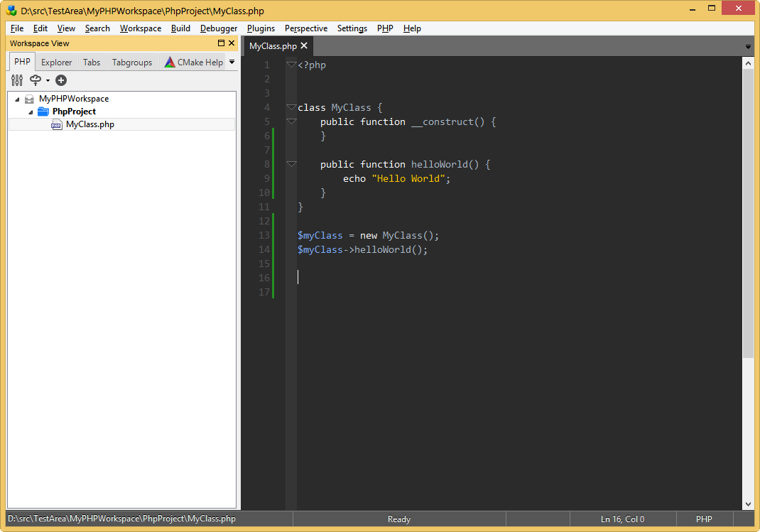Collapse fold marker at <?php line 1
The height and width of the screenshot is (532, 760).
(291, 65)
